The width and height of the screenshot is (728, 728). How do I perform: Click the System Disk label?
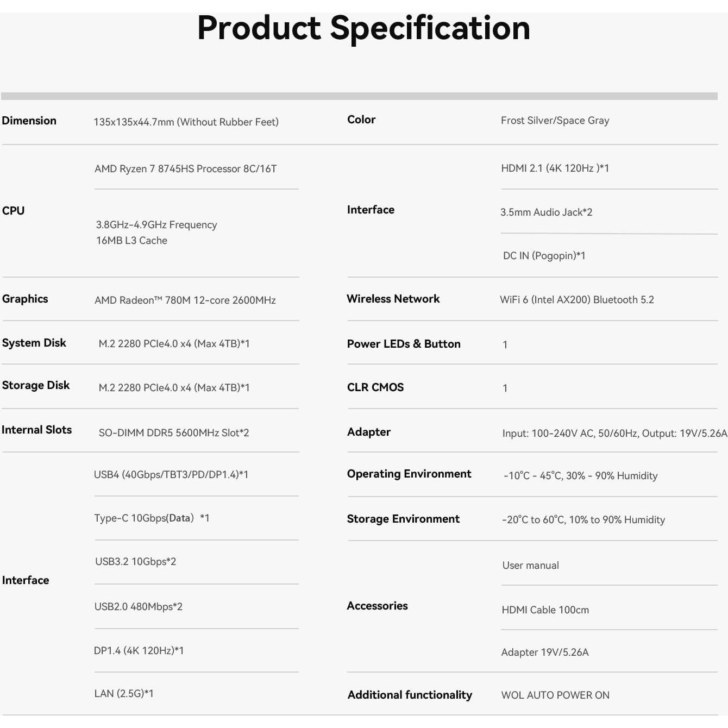coord(34,343)
